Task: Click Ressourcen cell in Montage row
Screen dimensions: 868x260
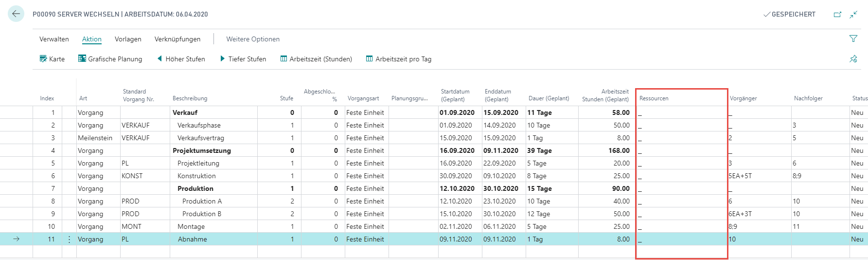Action: point(682,226)
